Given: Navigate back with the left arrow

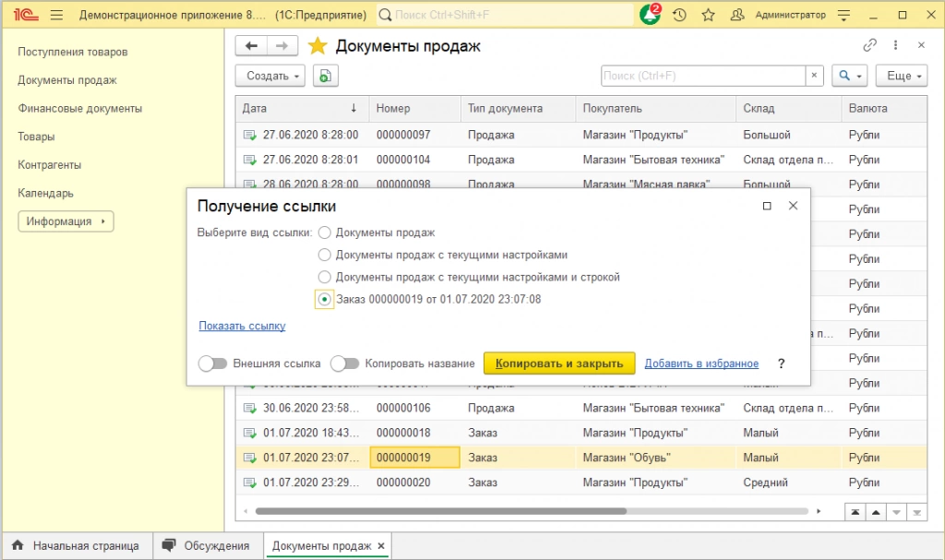Looking at the screenshot, I should point(251,46).
